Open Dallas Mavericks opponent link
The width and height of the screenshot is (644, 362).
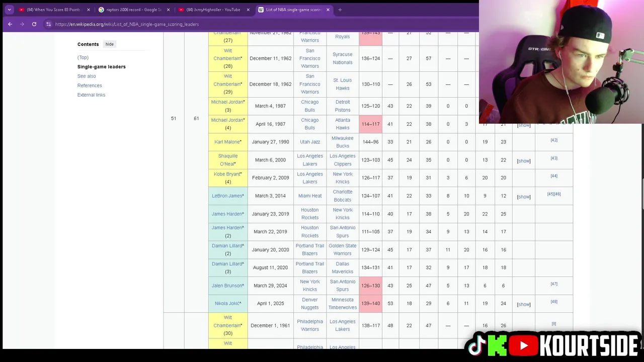pos(343,267)
